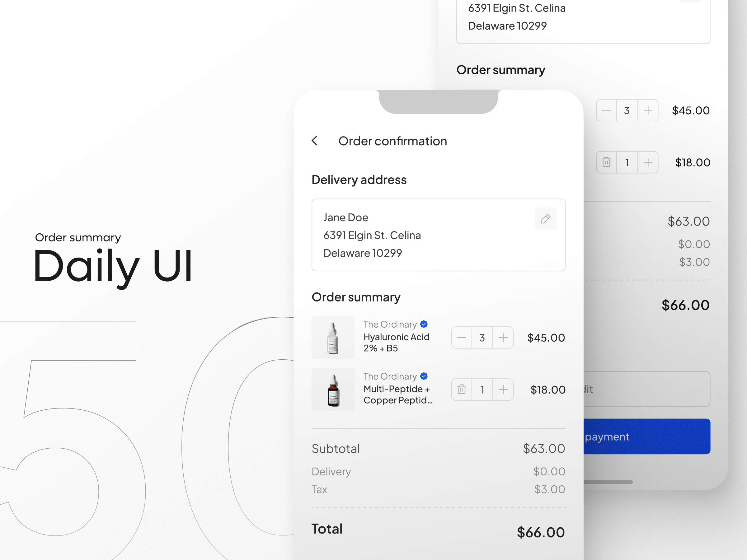Click the verified badge next to The Ordinary Hyaluronic Acid
This screenshot has width=747, height=560.
pyautogui.click(x=424, y=324)
